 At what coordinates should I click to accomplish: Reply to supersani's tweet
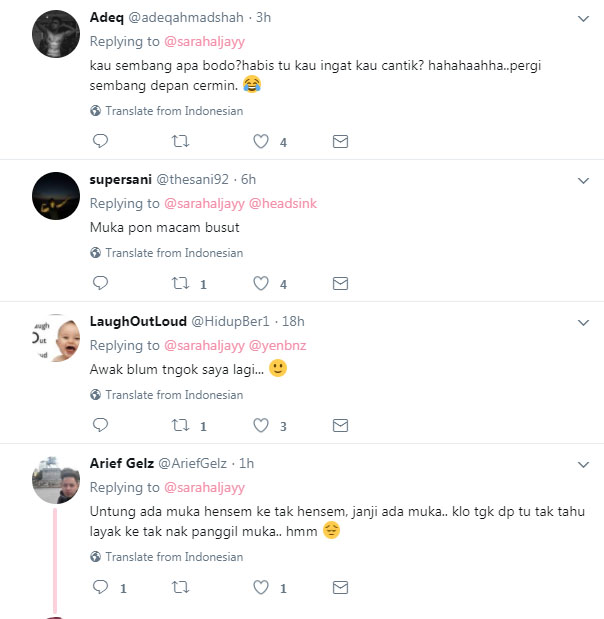click(x=99, y=284)
